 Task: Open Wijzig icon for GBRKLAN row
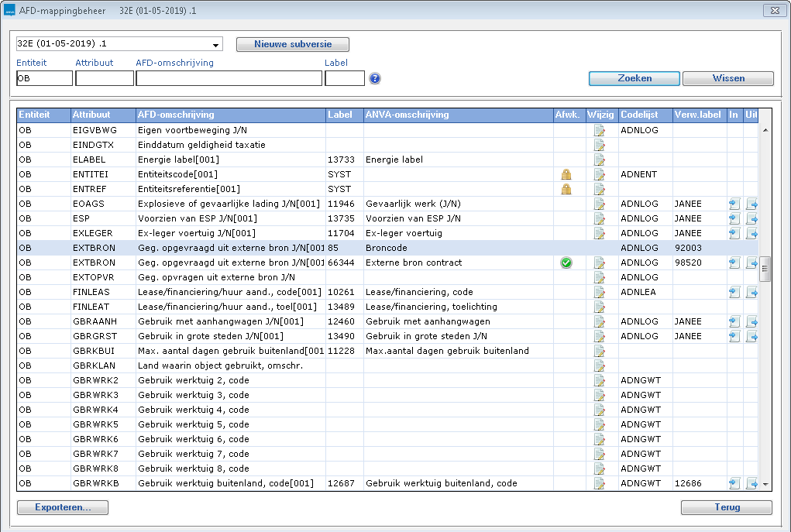point(599,366)
